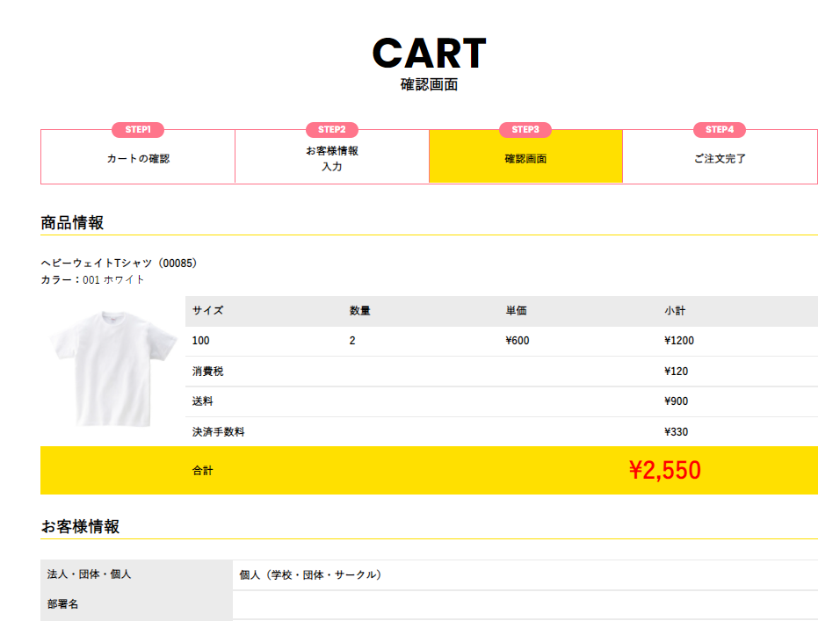Click the STEP1 pink badge

(x=138, y=130)
